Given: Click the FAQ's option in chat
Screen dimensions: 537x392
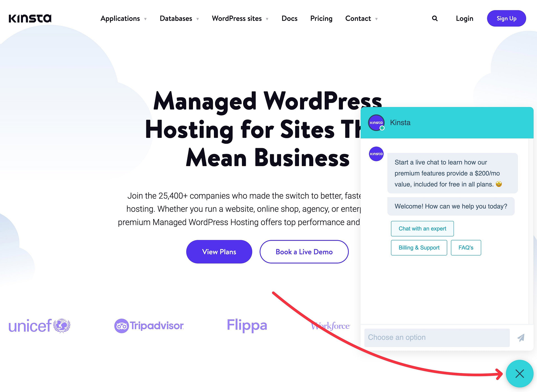Looking at the screenshot, I should tap(466, 247).
